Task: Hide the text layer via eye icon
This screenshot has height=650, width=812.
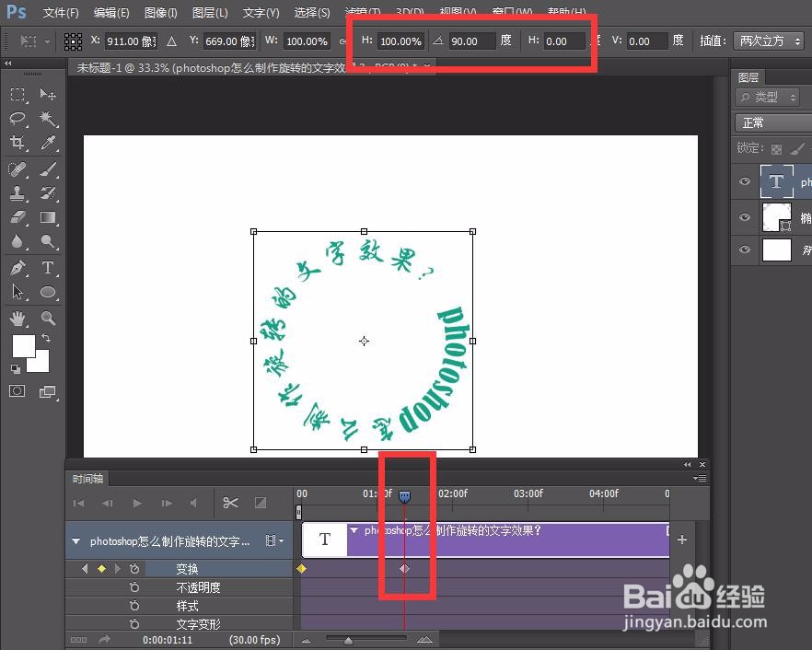Action: pos(745,181)
